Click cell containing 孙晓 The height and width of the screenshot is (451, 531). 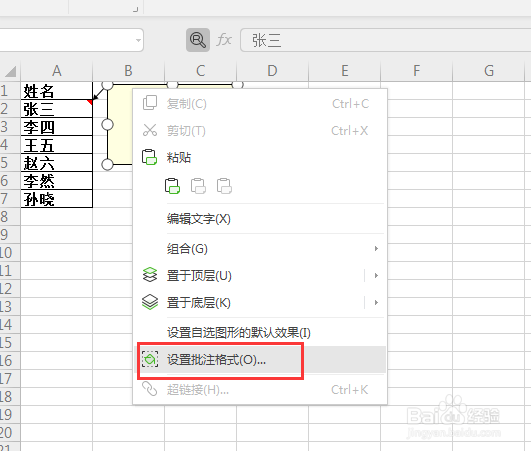pos(57,198)
